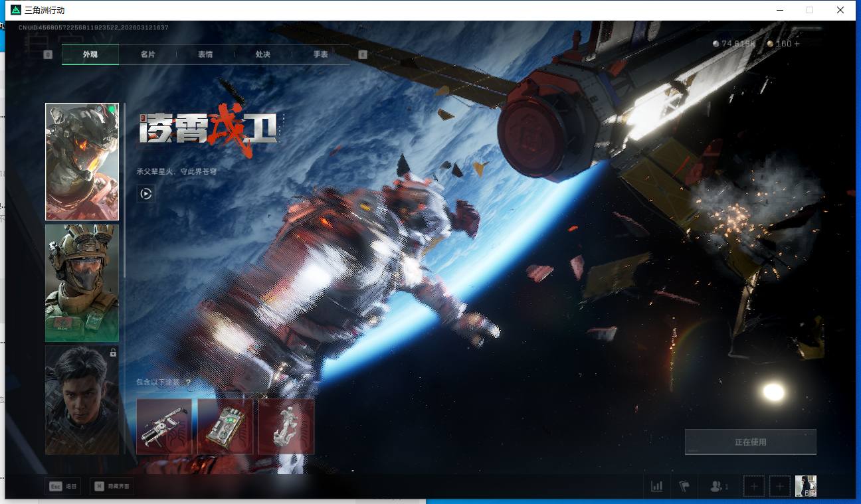The height and width of the screenshot is (504, 861).
Task: Minimize the 三角洲行动 window
Action: [x=779, y=10]
